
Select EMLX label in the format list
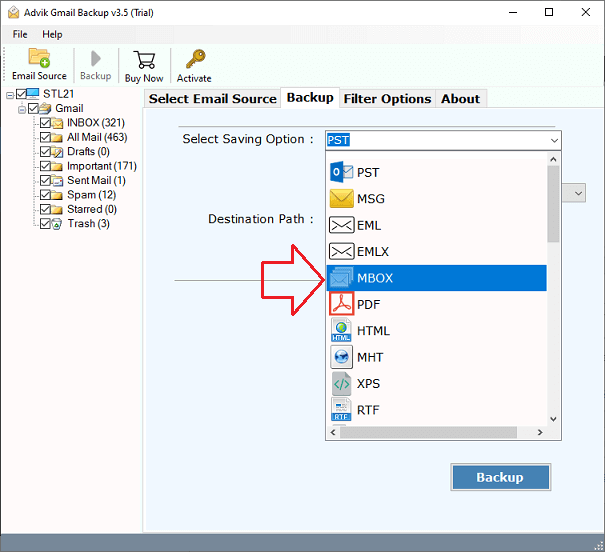[373, 252]
